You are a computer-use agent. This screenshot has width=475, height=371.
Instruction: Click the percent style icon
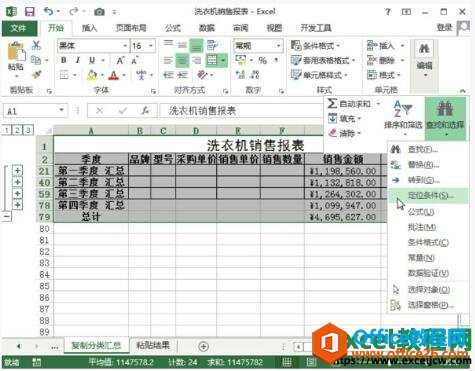click(x=263, y=60)
